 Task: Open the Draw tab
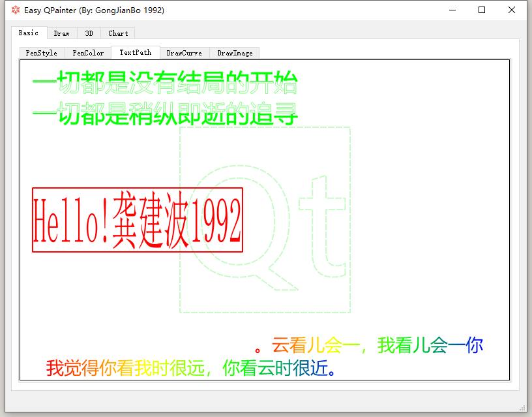pyautogui.click(x=62, y=34)
